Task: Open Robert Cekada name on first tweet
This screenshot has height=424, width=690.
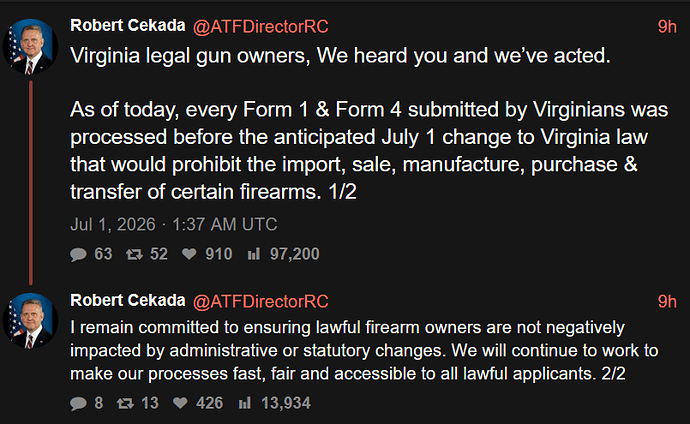Action: pyautogui.click(x=128, y=26)
